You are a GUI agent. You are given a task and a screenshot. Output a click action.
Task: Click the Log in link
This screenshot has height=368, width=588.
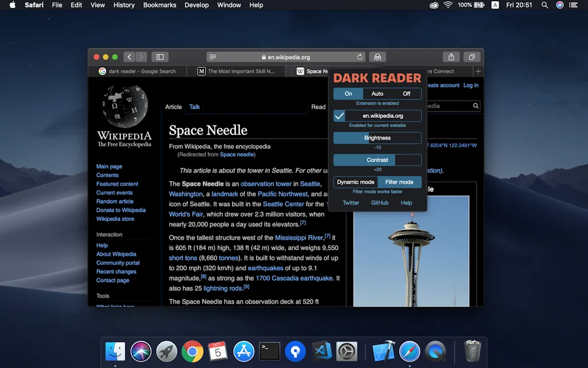(470, 85)
